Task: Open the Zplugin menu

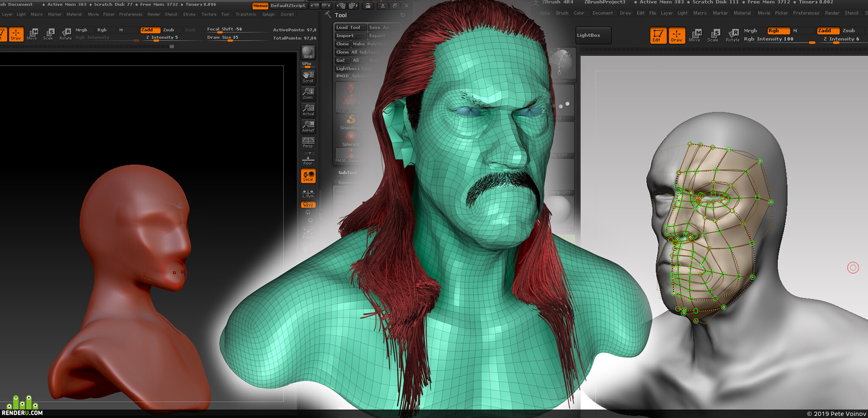Action: coord(268,14)
